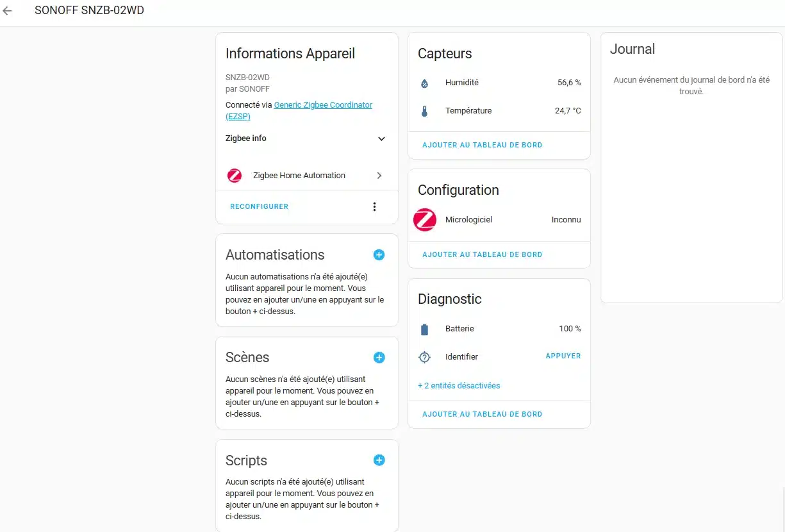
Task: Open the Batterie entity label
Action: click(459, 329)
